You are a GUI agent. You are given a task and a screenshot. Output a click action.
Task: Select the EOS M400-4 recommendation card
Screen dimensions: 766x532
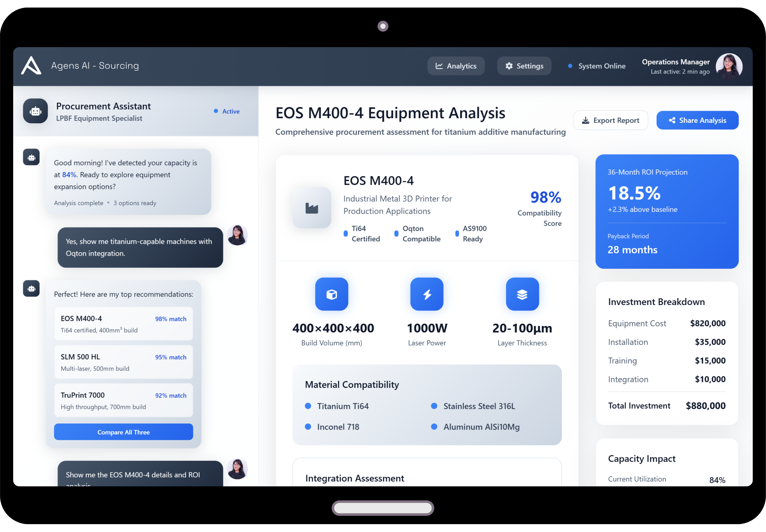tap(123, 324)
